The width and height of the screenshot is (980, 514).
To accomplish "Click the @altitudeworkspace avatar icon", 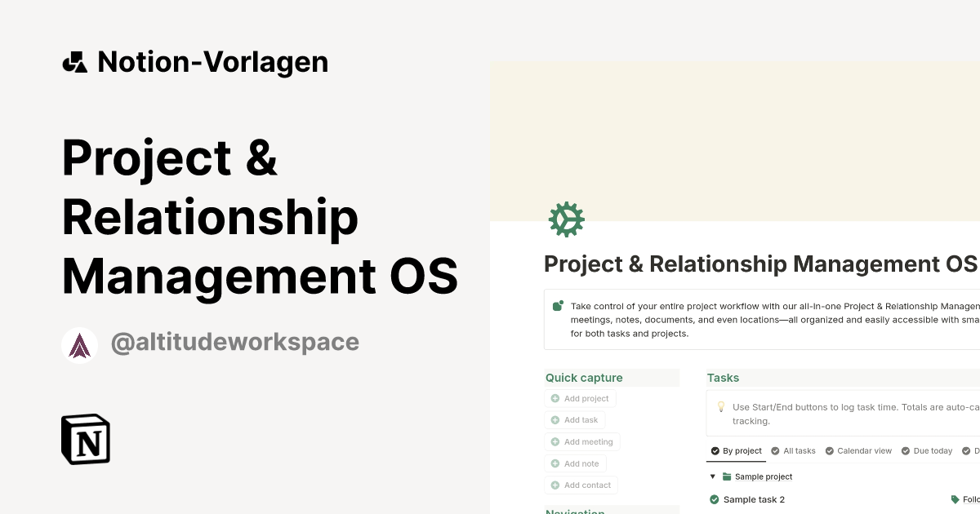I will pos(79,343).
